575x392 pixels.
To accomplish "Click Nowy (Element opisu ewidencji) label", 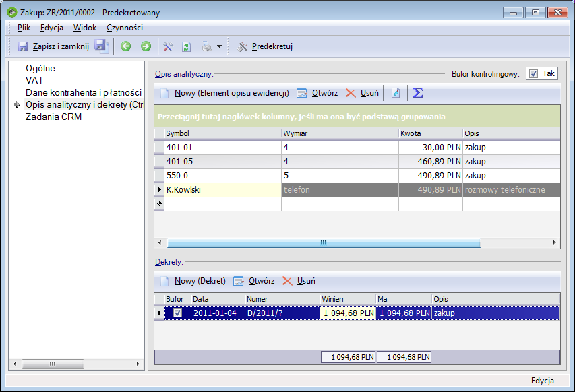I will [232, 93].
